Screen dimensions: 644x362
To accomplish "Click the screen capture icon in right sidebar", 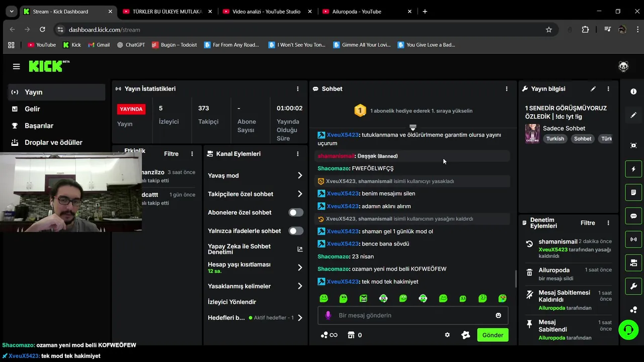I will pyautogui.click(x=633, y=145).
